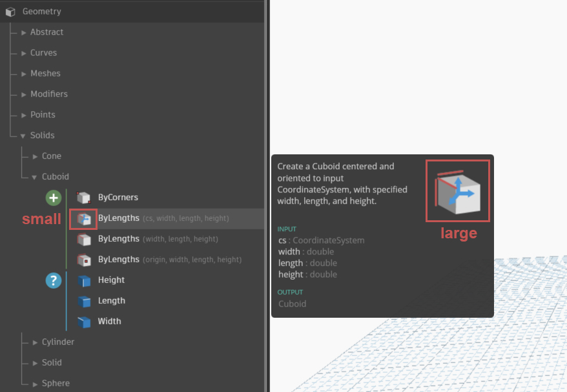567x392 pixels.
Task: Expand the Abstract category
Action: click(23, 32)
